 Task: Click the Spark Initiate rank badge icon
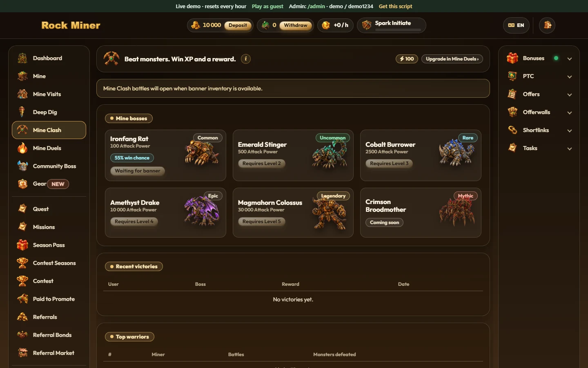[x=367, y=25]
